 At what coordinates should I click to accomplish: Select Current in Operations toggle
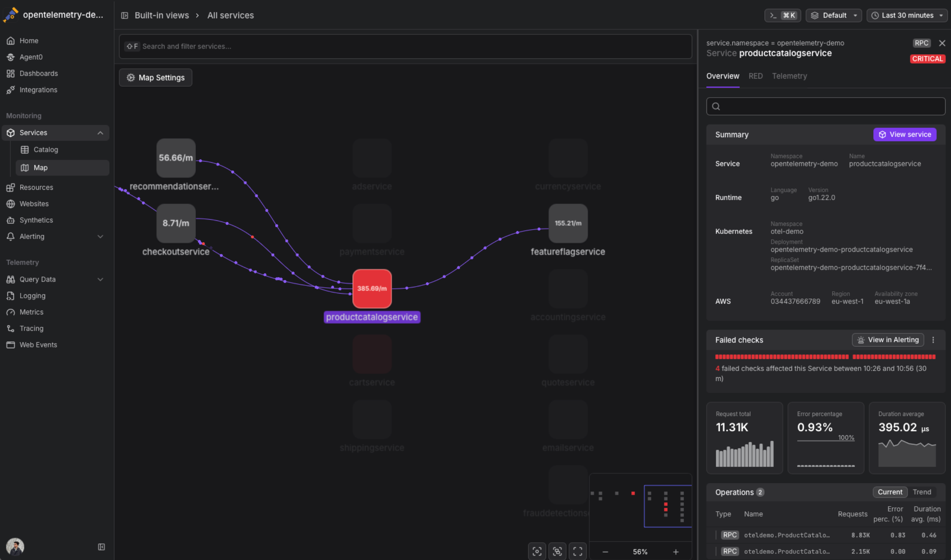click(x=890, y=492)
